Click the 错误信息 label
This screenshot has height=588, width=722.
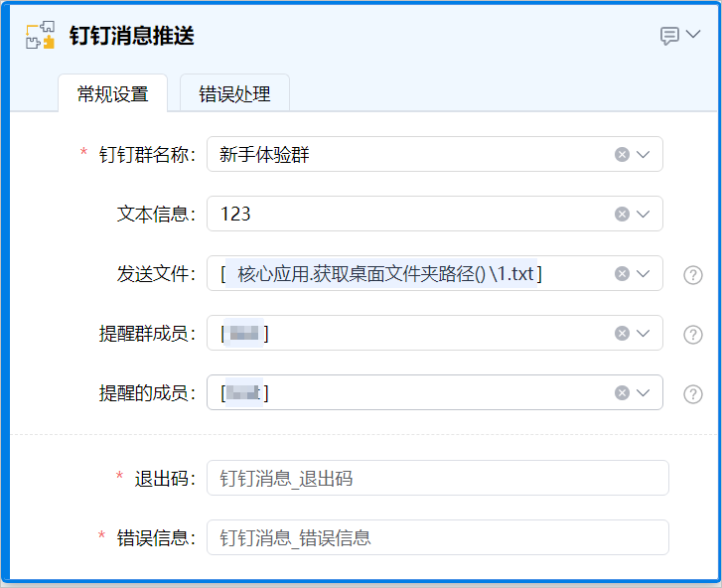click(157, 538)
